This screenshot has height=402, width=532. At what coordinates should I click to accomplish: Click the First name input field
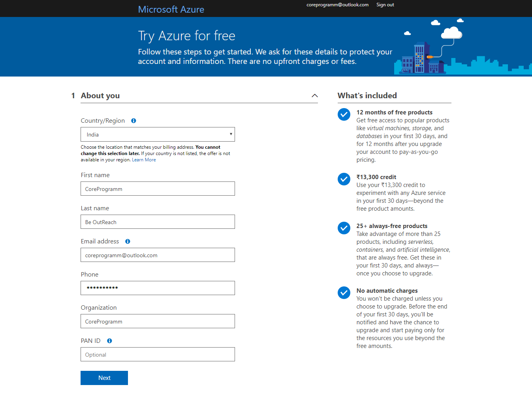click(x=158, y=189)
